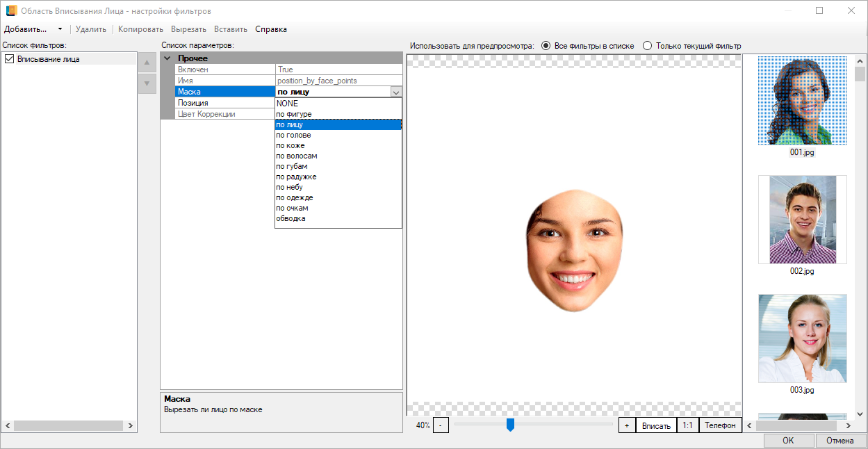Choose по небу in the mask list
The height and width of the screenshot is (449, 868).
tap(338, 187)
